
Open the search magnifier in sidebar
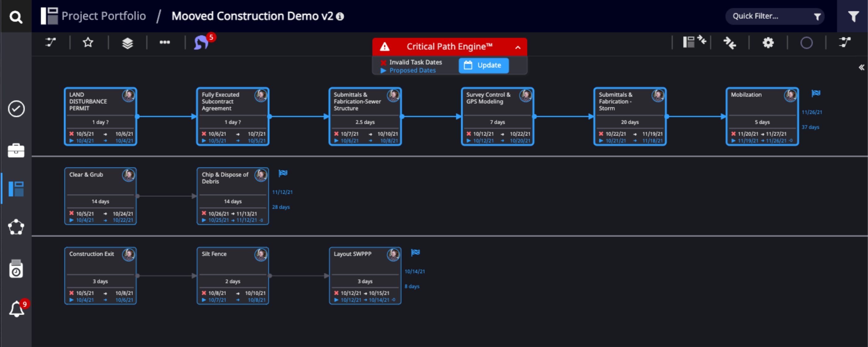tap(16, 16)
